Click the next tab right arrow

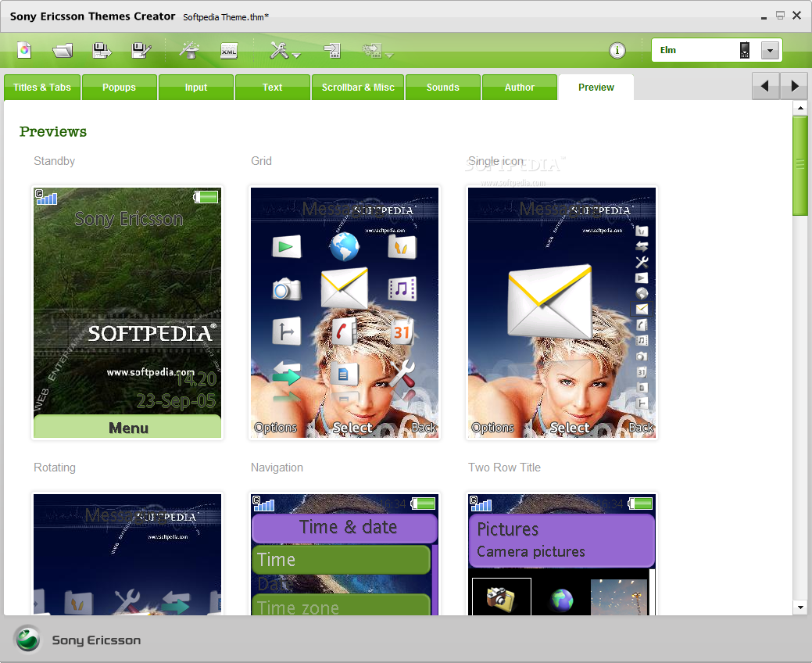[x=794, y=86]
